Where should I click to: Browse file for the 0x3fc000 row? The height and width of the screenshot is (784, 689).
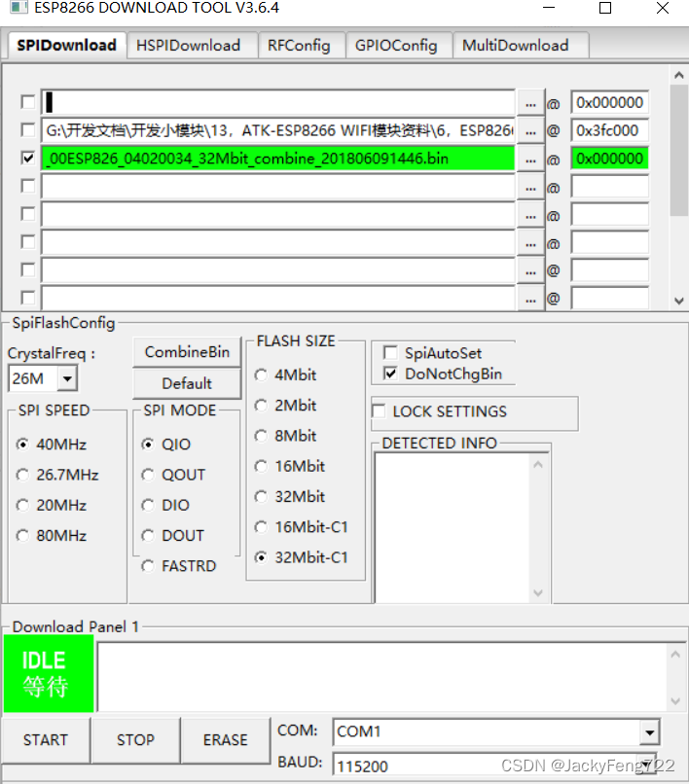pyautogui.click(x=530, y=131)
